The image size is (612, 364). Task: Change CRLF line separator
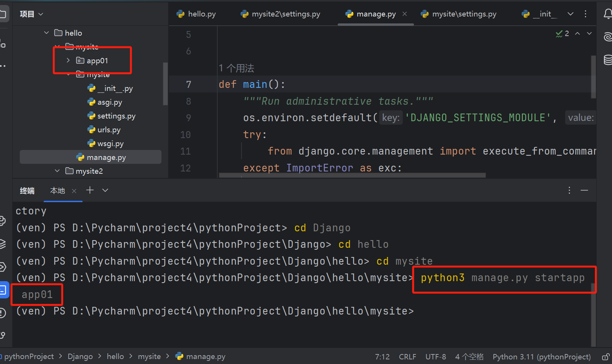point(407,357)
